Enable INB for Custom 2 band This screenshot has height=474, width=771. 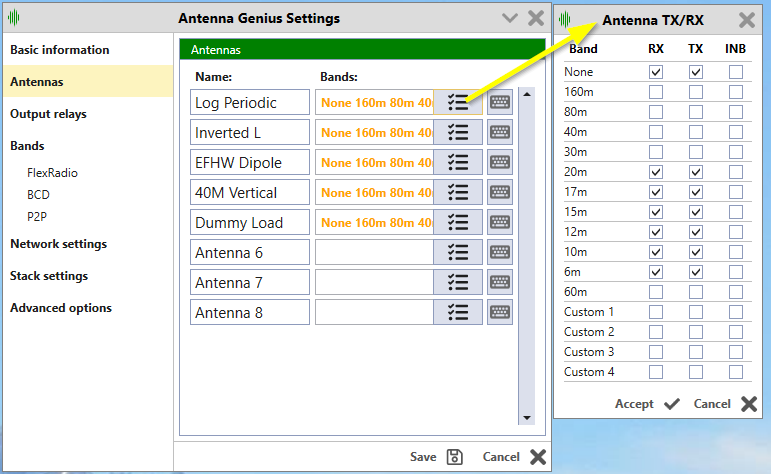click(x=736, y=332)
